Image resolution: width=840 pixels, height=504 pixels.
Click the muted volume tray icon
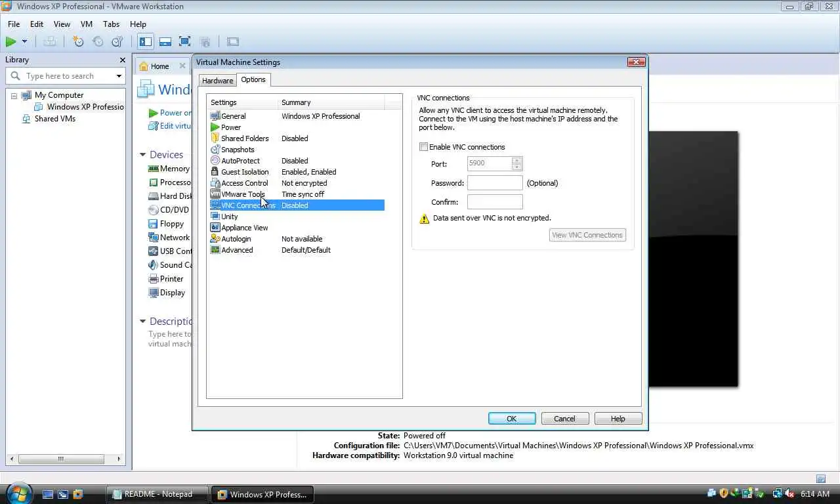coord(789,493)
